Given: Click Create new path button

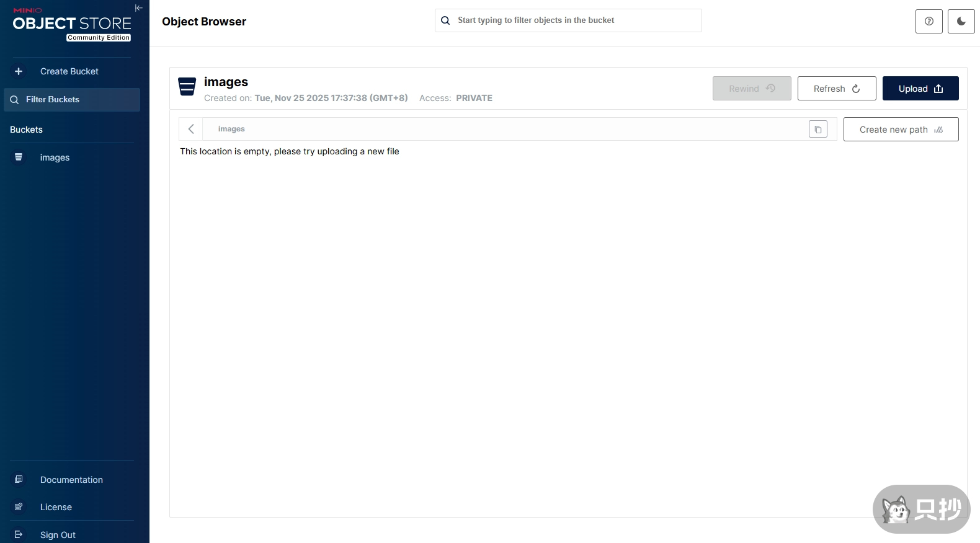Looking at the screenshot, I should pos(900,130).
